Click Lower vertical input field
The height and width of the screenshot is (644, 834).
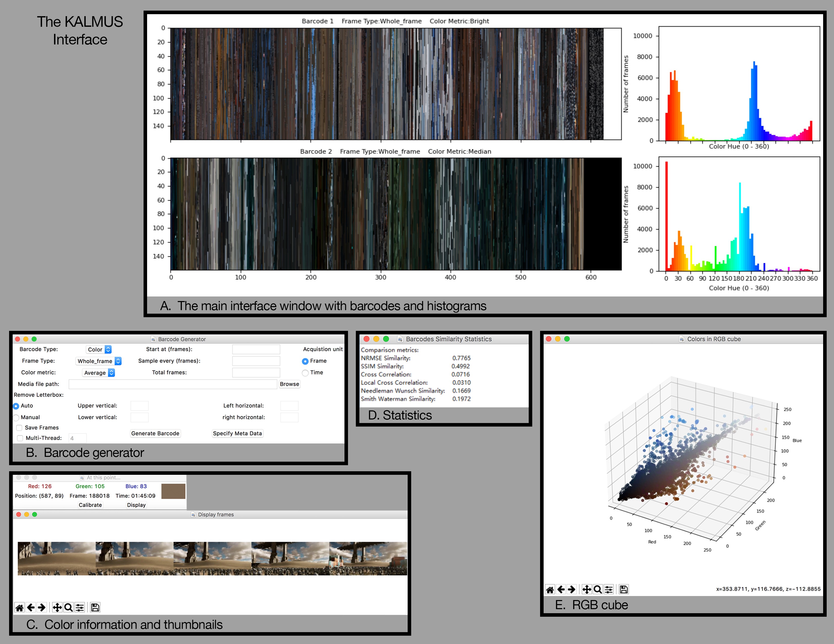click(140, 417)
